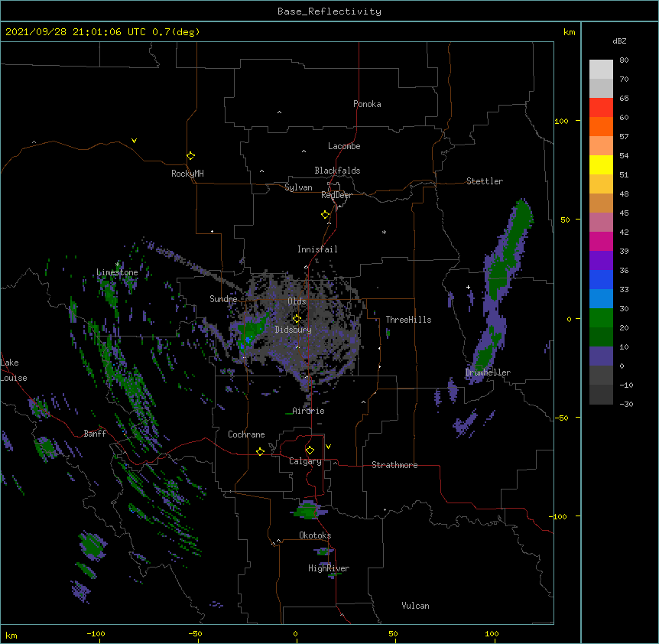Click the -50 tick on the right axis
The width and height of the screenshot is (659, 644).
pyautogui.click(x=561, y=418)
